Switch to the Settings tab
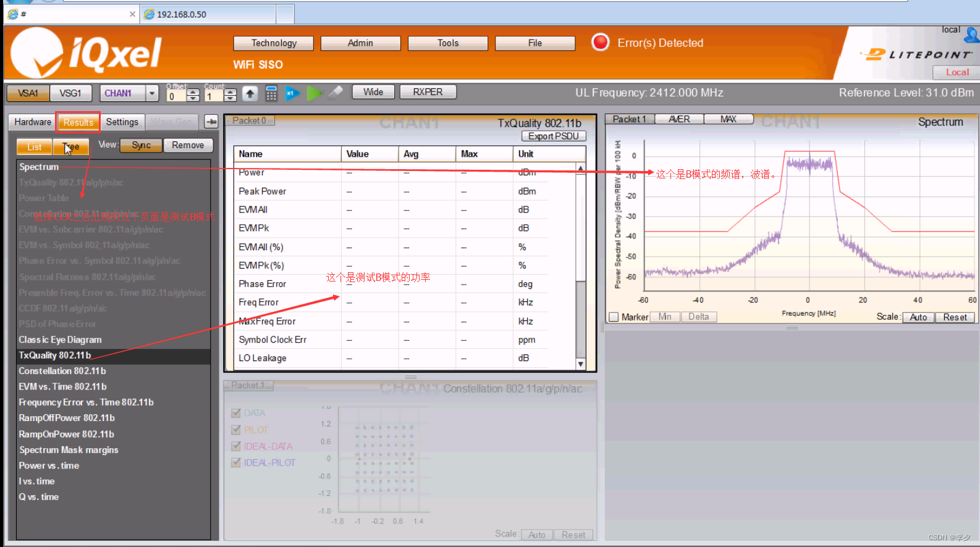Viewport: 980px width, 547px height. 122,122
